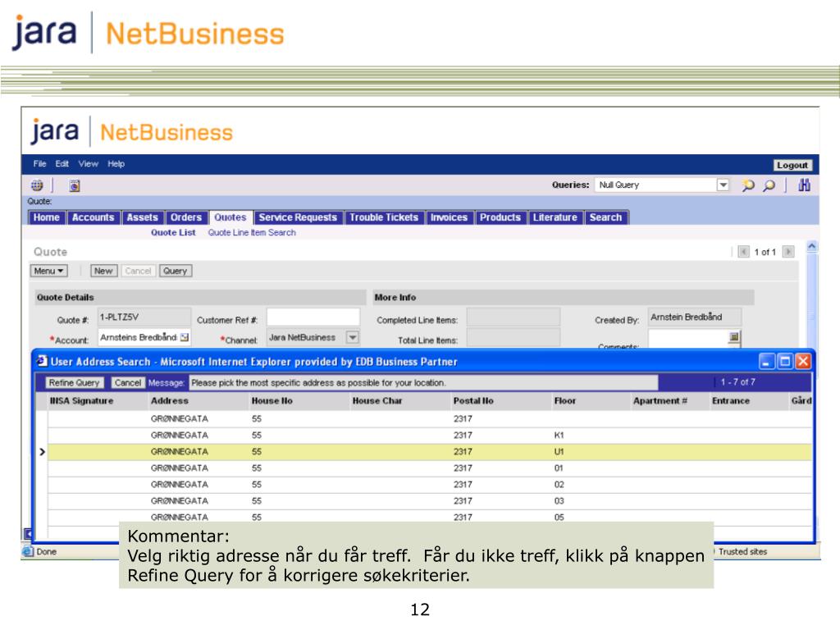Click the Completed Line Items field

tap(514, 317)
